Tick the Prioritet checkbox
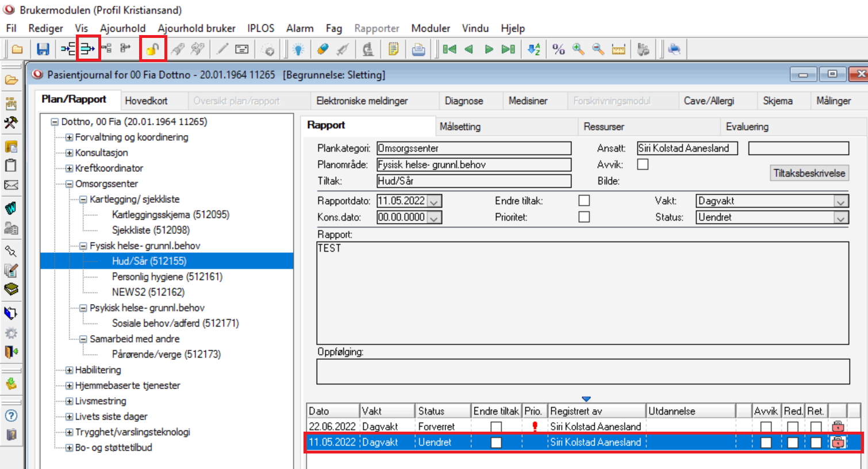 point(584,217)
